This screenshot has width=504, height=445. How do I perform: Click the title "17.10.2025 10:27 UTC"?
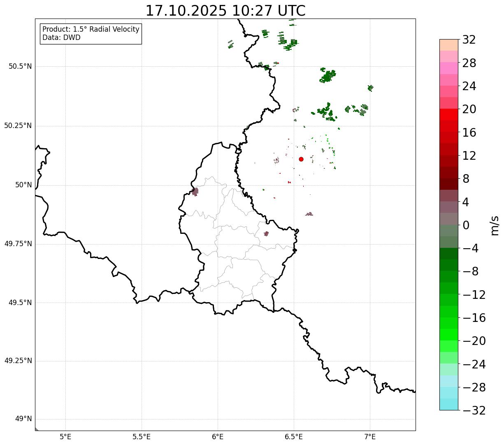pyautogui.click(x=225, y=11)
